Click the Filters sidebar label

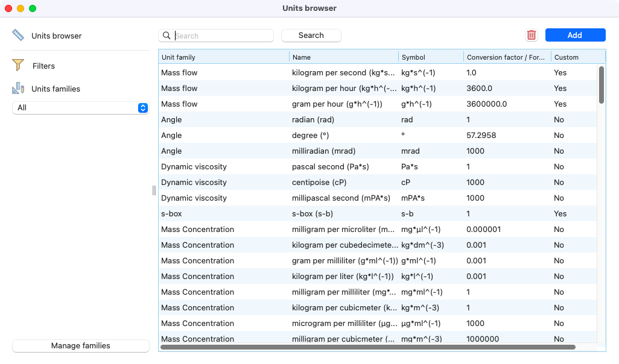pos(43,66)
